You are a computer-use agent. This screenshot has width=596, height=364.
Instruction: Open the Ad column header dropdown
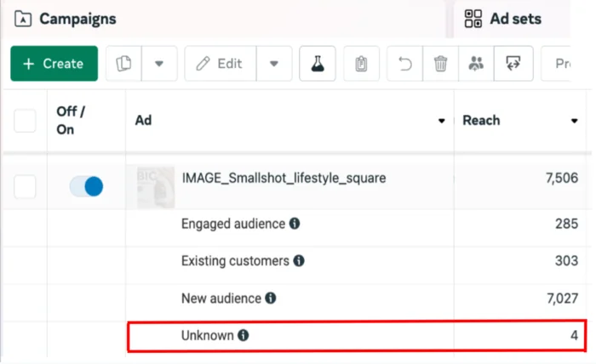point(441,121)
